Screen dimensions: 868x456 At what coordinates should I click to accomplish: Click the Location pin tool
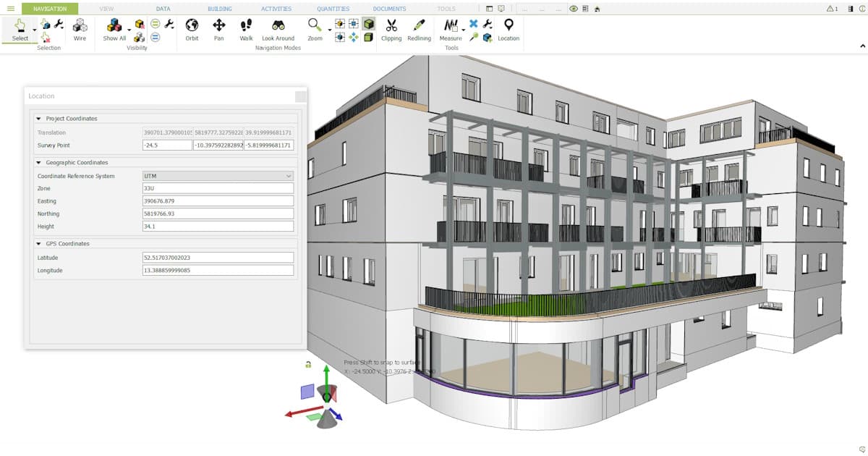click(509, 29)
